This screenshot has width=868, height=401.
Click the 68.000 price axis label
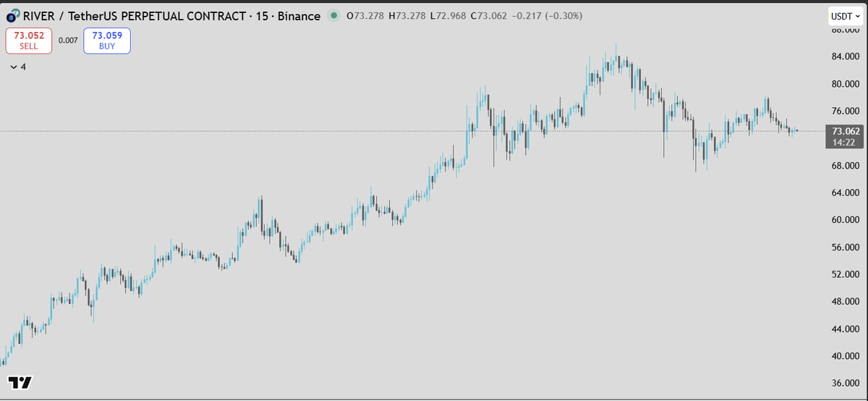tap(845, 166)
